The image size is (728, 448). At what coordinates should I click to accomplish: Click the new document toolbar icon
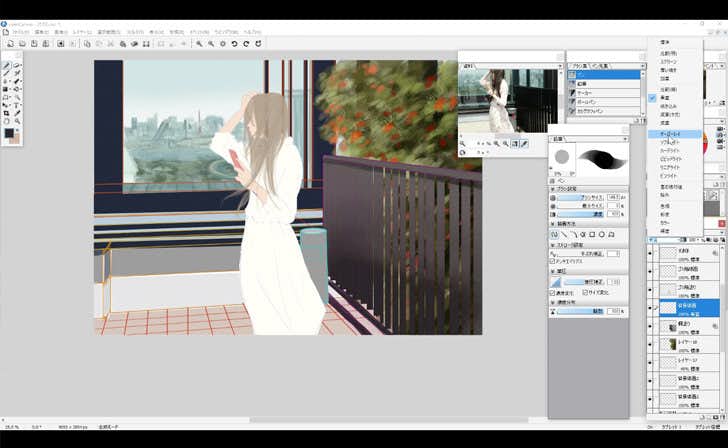click(9, 44)
